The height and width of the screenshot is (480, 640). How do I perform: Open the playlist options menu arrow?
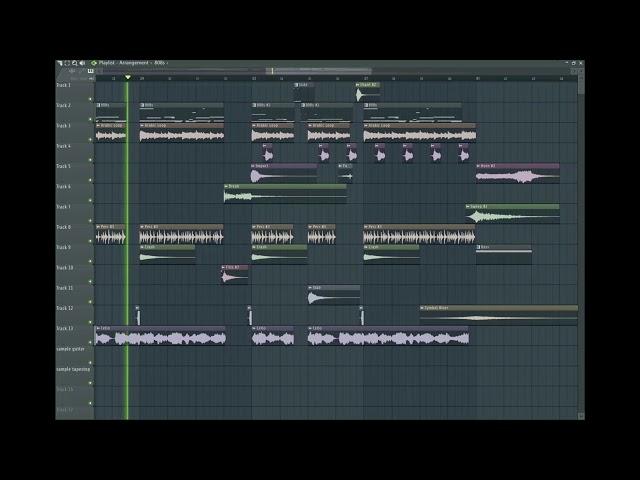coord(60,63)
